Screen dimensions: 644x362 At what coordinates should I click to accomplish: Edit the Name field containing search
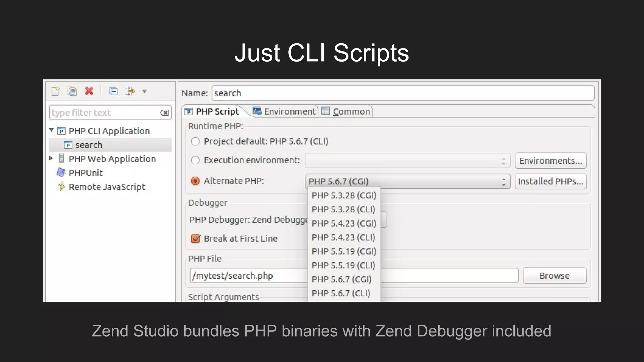click(x=403, y=93)
